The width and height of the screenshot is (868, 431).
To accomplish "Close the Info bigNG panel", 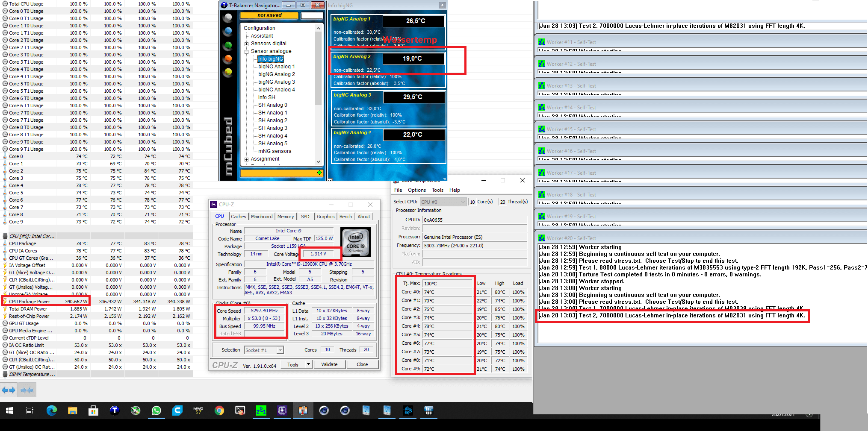I will [442, 5].
